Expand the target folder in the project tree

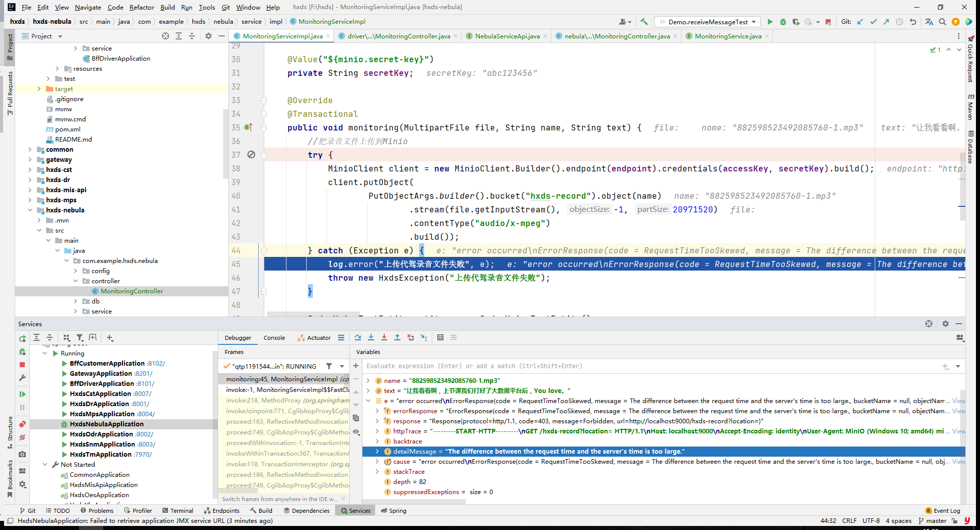click(39, 89)
